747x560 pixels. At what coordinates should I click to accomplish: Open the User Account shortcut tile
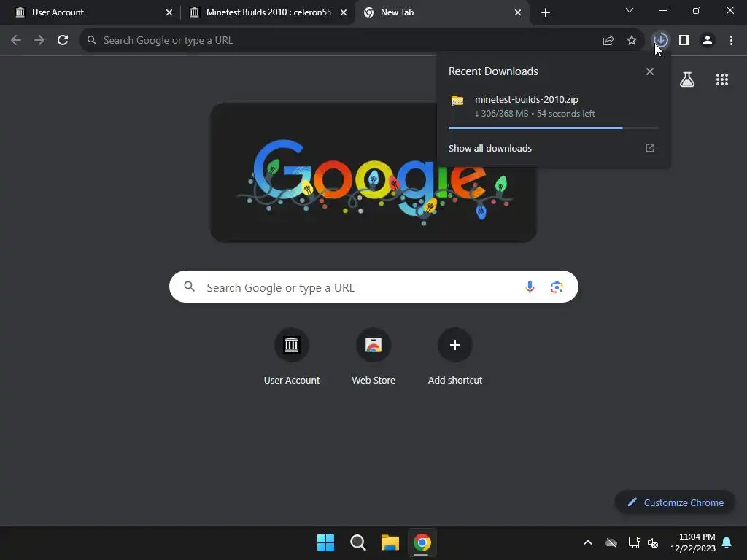pos(292,356)
